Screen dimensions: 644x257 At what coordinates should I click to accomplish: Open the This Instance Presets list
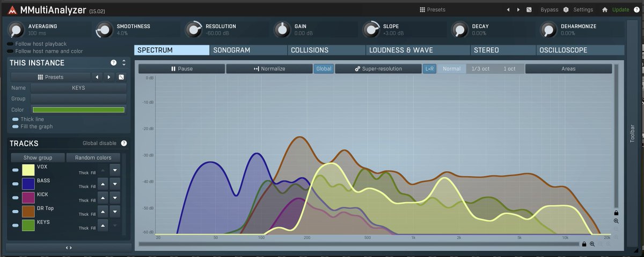coord(51,77)
